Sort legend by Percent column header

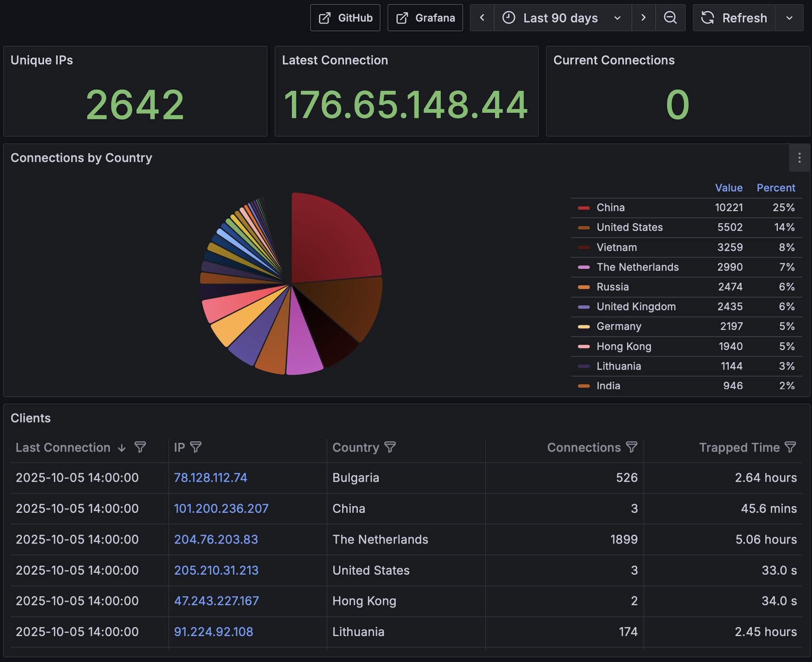click(x=775, y=188)
